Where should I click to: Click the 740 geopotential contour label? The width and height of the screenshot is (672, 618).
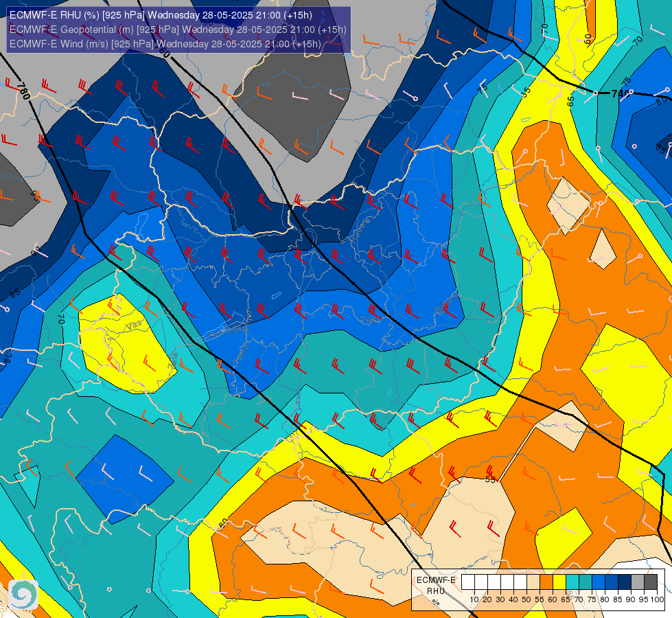tap(620, 93)
